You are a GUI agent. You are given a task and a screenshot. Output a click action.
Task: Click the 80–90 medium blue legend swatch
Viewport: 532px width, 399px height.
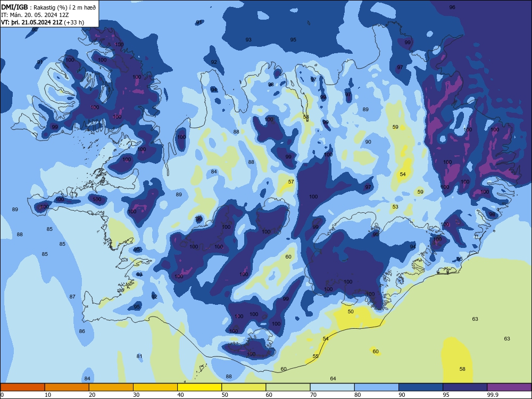377,387
